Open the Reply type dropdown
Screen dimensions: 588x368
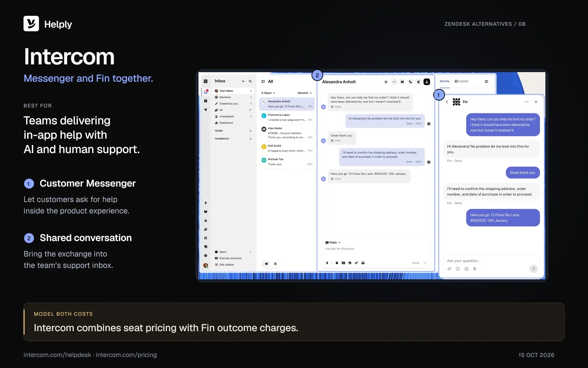[333, 243]
